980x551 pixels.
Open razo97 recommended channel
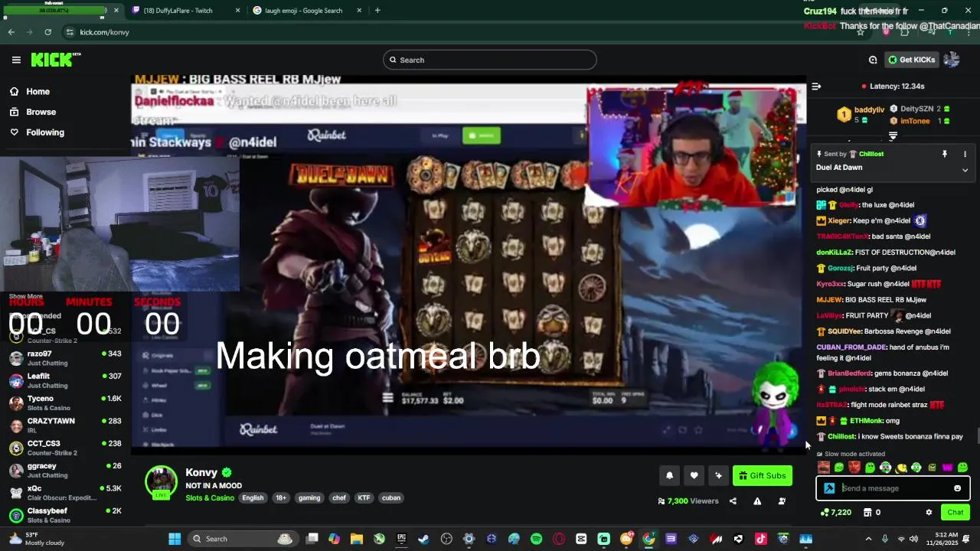click(x=65, y=358)
